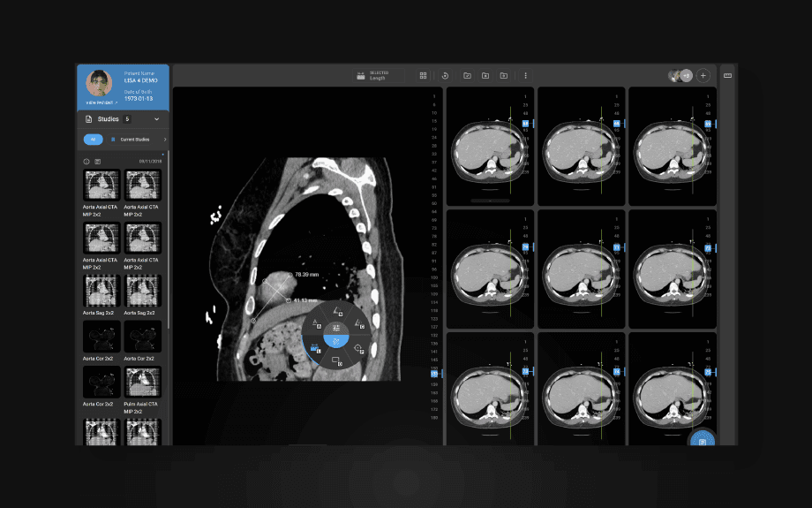Select the All studies filter chip
This screenshot has height=508, width=812.
tap(94, 140)
